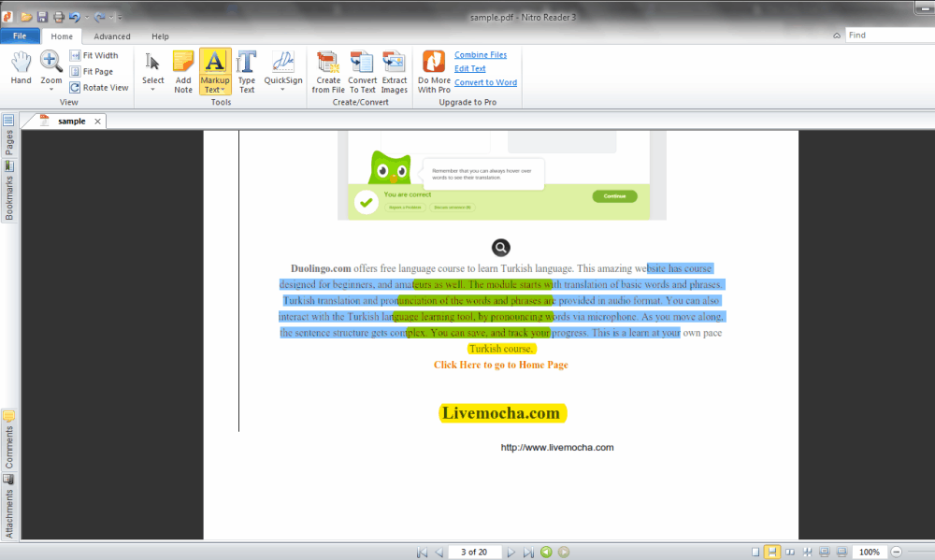The image size is (935, 560).
Task: Enable Facing pages layout
Action: [x=790, y=553]
